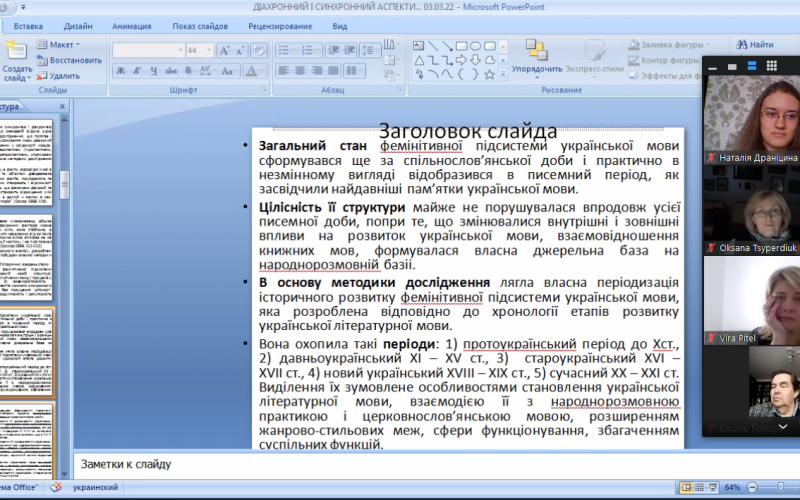Open the Показ слайдов tab

tap(198, 25)
